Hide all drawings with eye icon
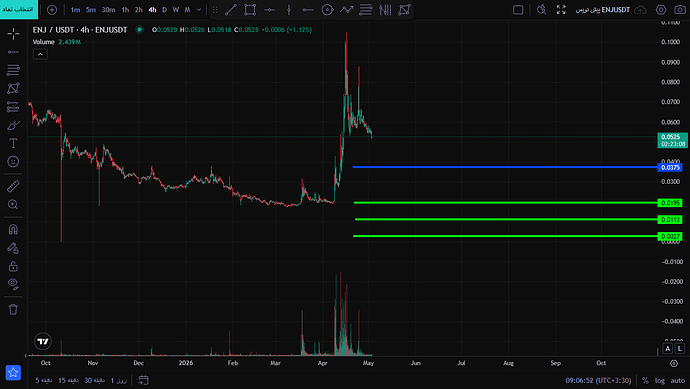The width and height of the screenshot is (690, 389). pos(13,284)
